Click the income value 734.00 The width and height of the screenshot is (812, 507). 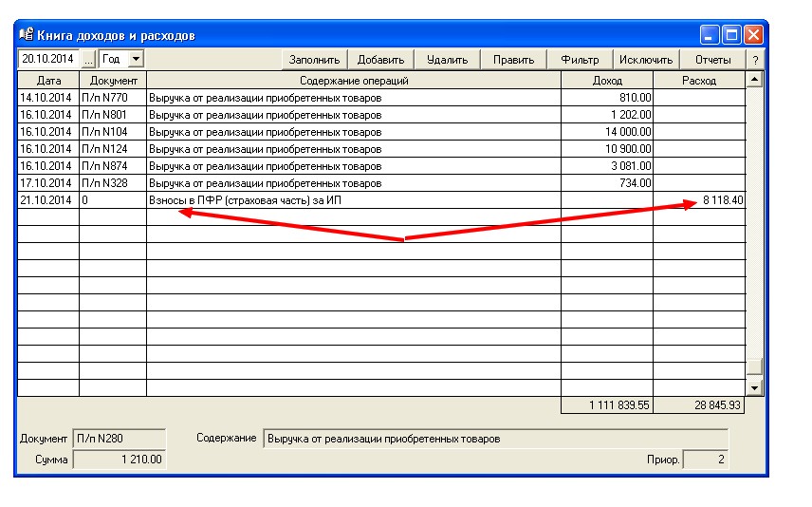635,183
